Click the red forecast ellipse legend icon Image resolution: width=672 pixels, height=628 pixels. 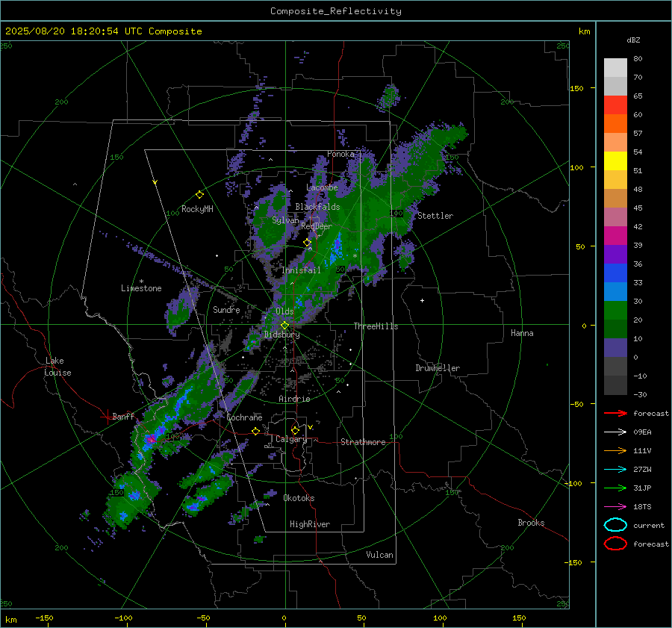pyautogui.click(x=615, y=544)
